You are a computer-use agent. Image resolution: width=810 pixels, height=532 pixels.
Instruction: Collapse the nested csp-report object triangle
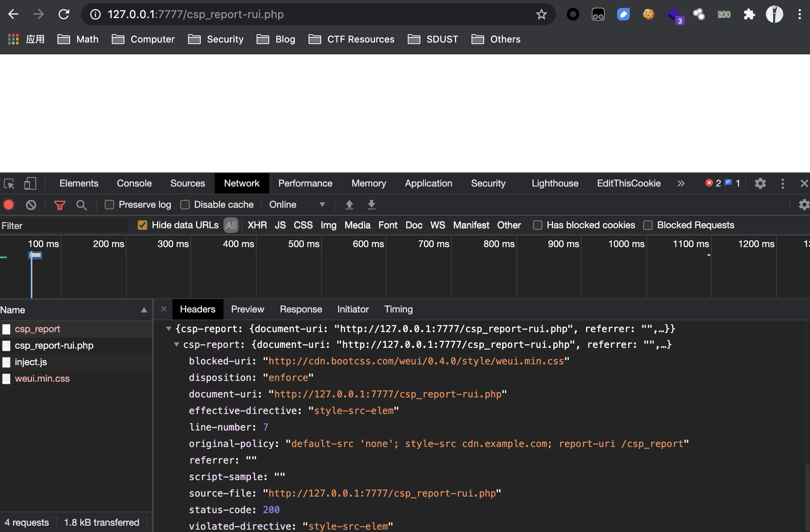tap(177, 345)
